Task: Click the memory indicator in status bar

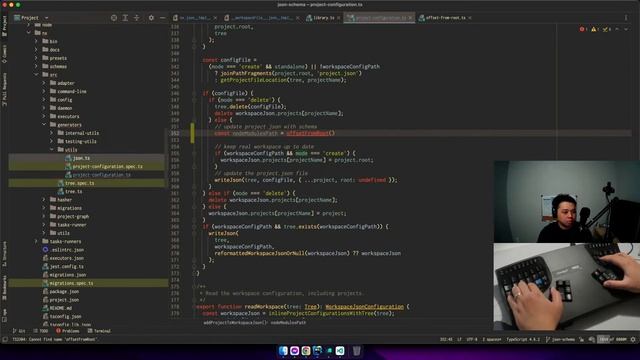Action: [612, 340]
